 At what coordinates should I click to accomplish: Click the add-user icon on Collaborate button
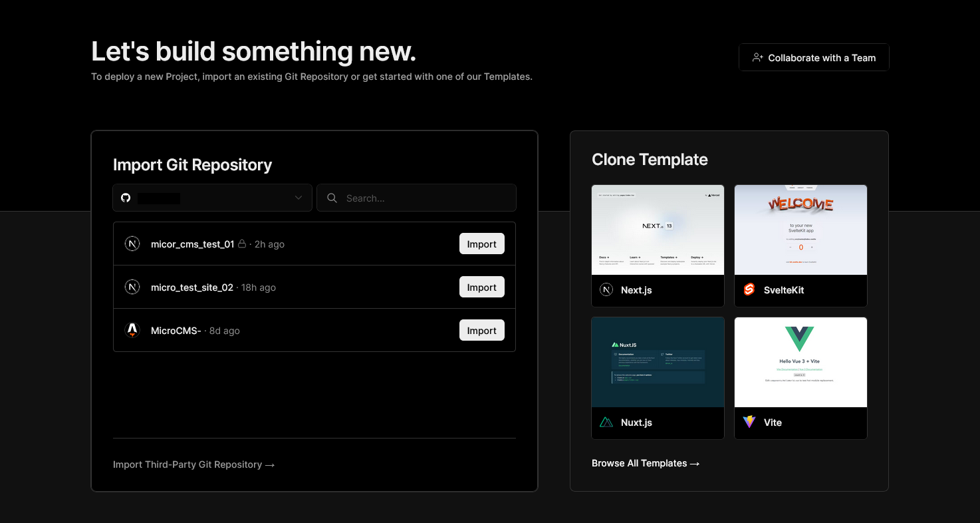(x=757, y=58)
